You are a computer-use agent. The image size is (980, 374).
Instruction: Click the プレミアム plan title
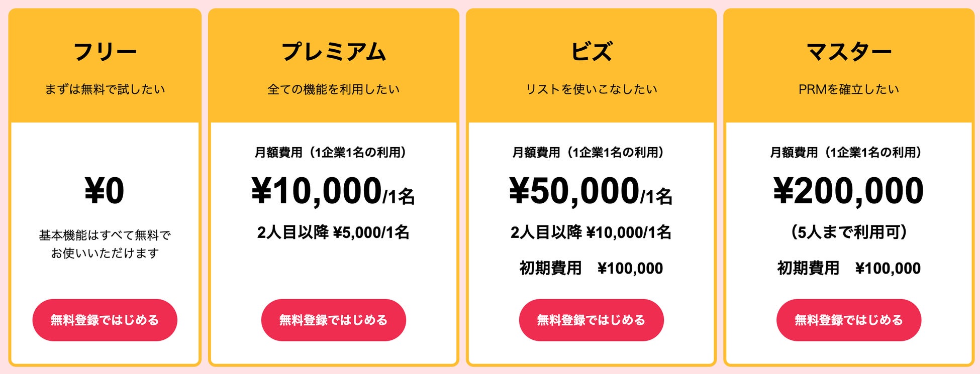(333, 52)
